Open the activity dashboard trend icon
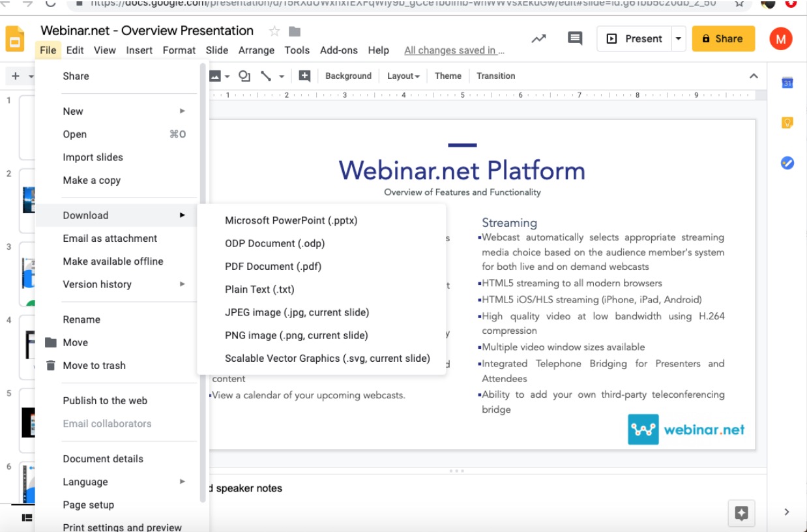This screenshot has height=532, width=807. coord(538,39)
